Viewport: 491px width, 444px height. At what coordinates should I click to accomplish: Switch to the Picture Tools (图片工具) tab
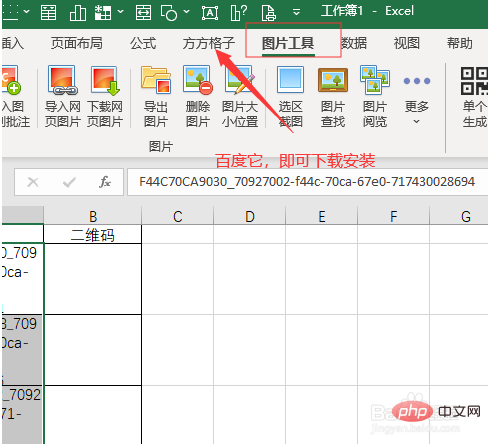(288, 43)
